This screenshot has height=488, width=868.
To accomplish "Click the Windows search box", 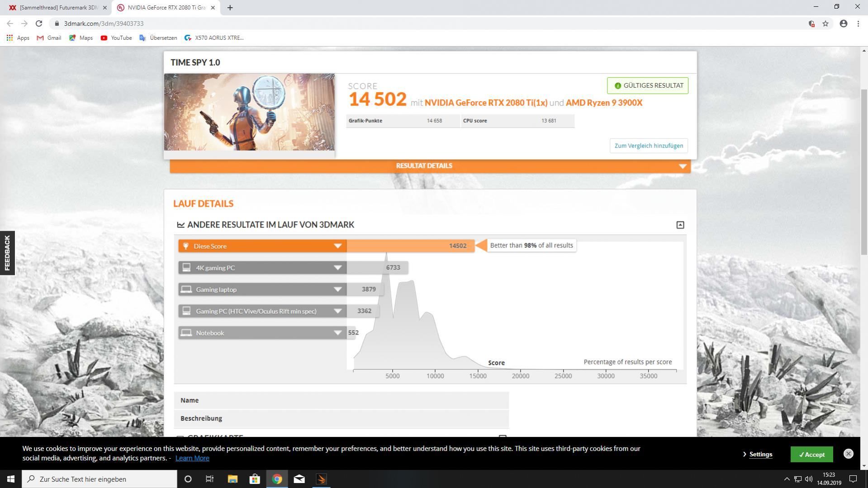I will click(100, 479).
